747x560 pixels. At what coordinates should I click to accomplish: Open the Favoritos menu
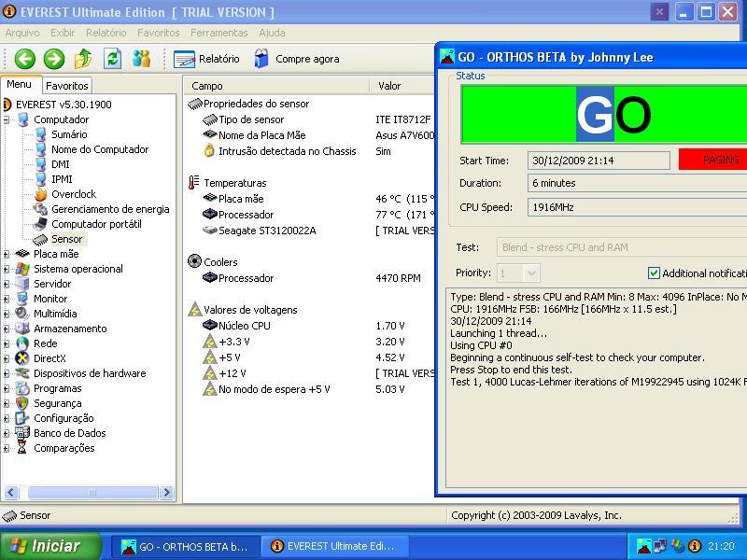tap(158, 33)
